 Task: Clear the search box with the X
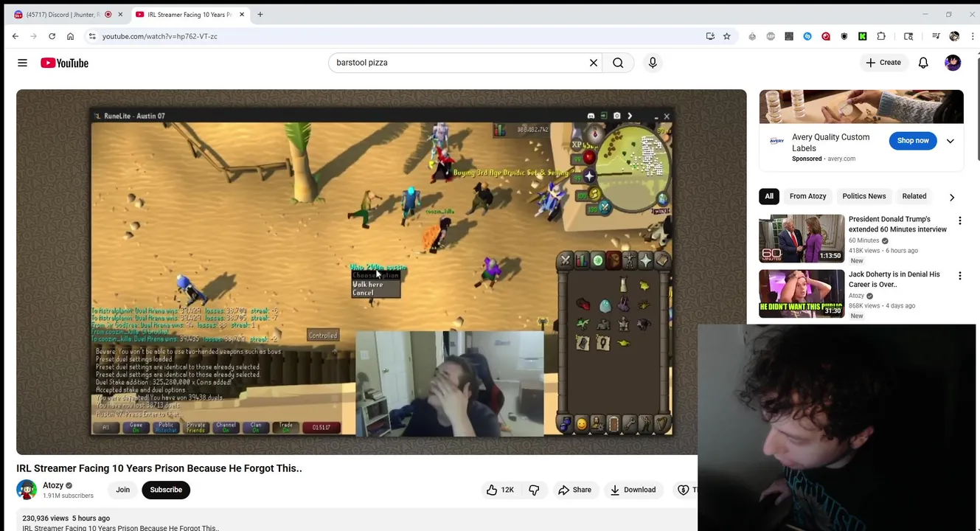[594, 63]
